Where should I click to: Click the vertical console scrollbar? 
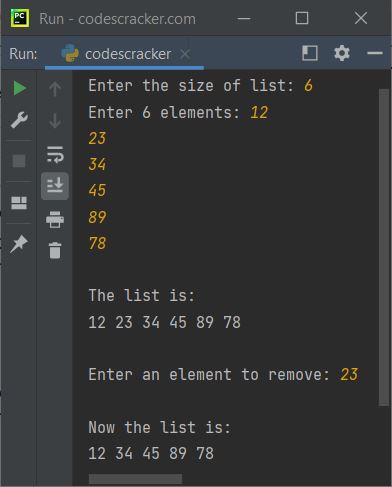[x=384, y=247]
